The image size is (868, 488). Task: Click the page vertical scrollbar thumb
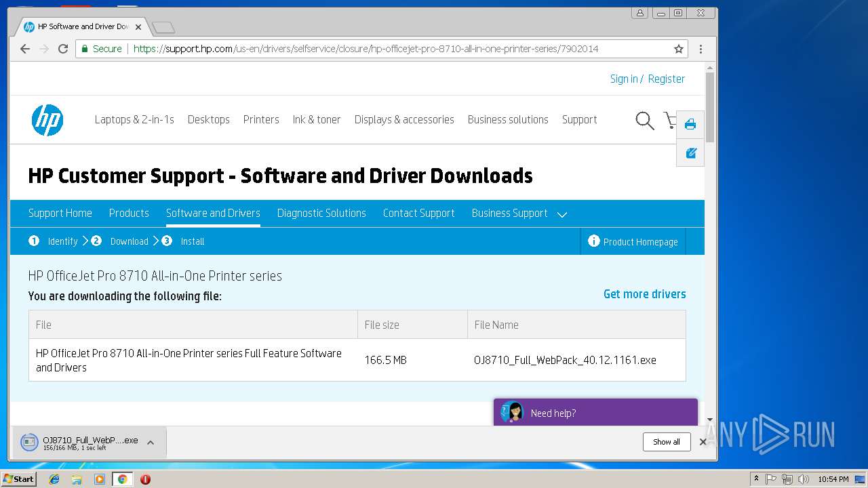(710, 106)
